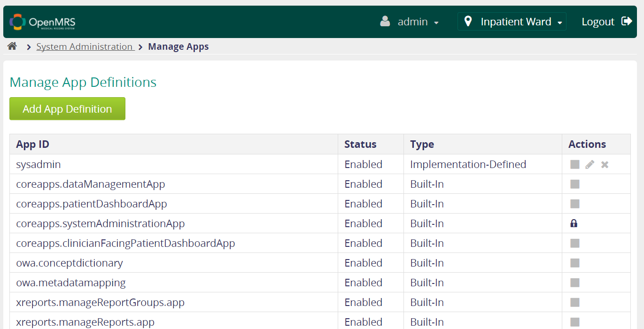Screen dimensions: 644x329
Task: Delete the sysadmin app using the X icon
Action: click(605, 164)
